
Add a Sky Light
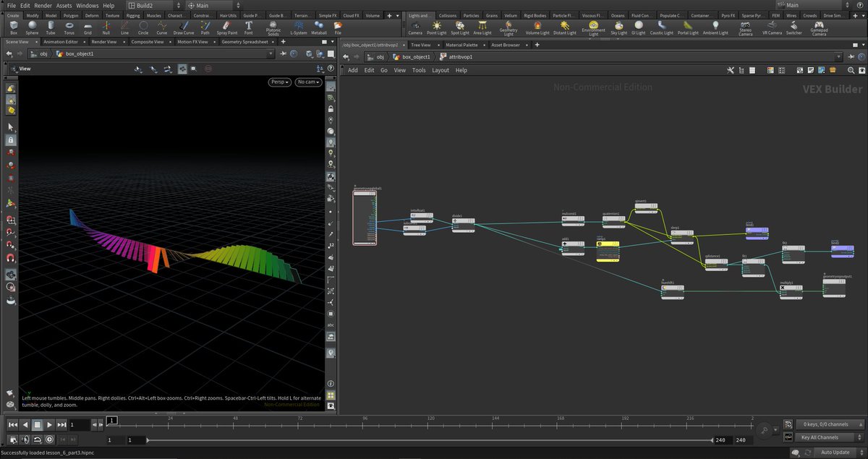619,27
